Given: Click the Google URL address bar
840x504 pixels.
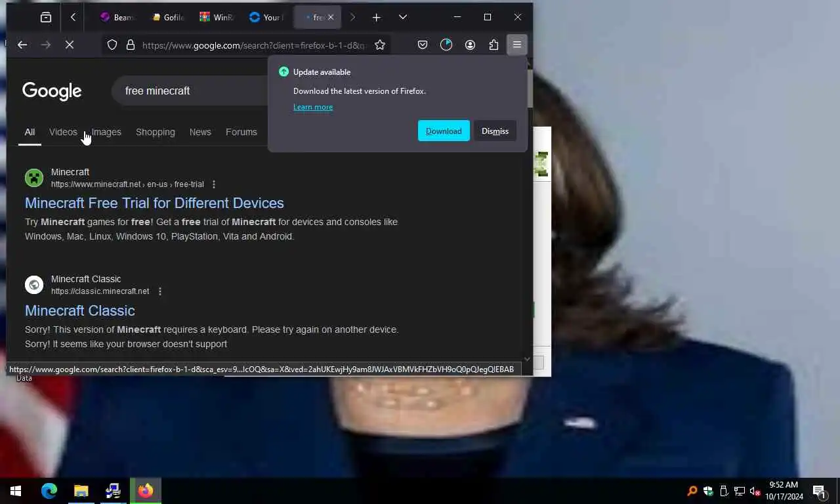Looking at the screenshot, I should pos(253,45).
